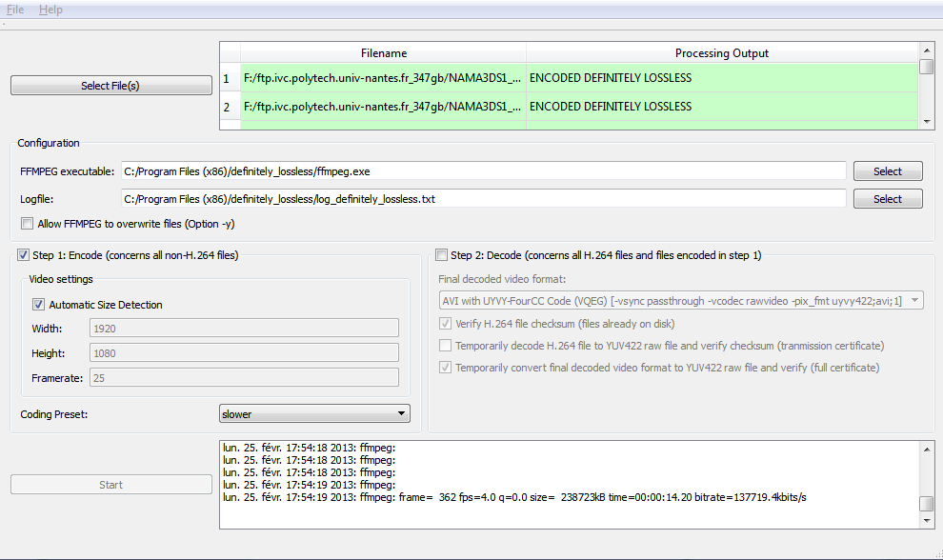
Task: Click the Processing Output column header
Action: coord(722,53)
